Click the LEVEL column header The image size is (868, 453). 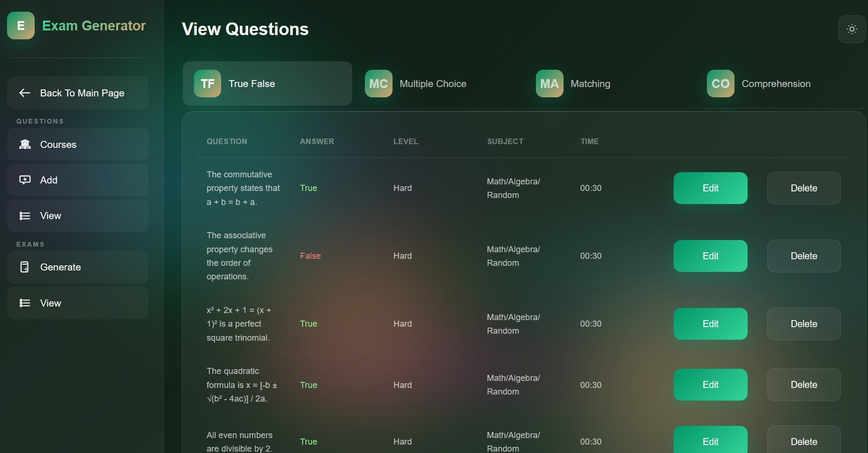[406, 141]
